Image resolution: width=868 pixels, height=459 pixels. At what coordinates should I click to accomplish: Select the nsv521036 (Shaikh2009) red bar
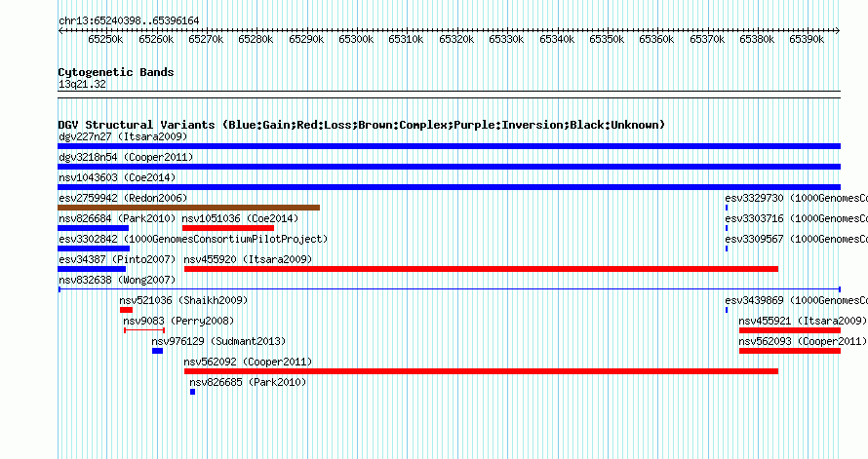pos(126,310)
